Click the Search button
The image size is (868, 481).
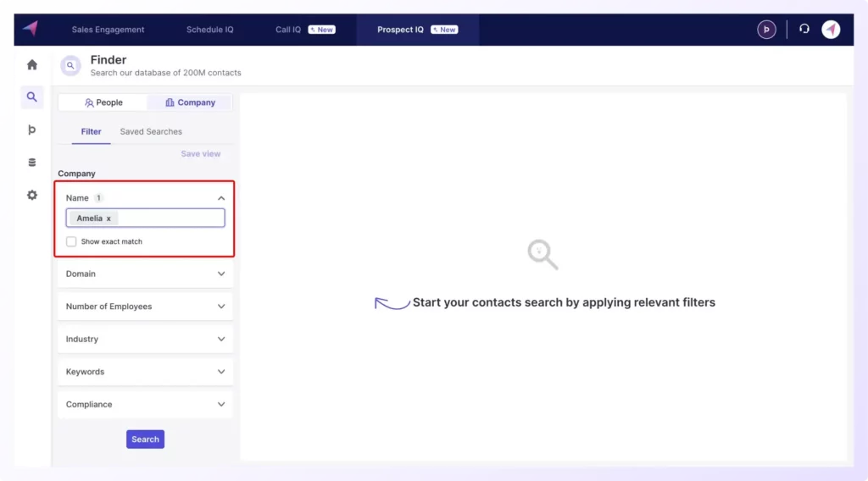(145, 439)
